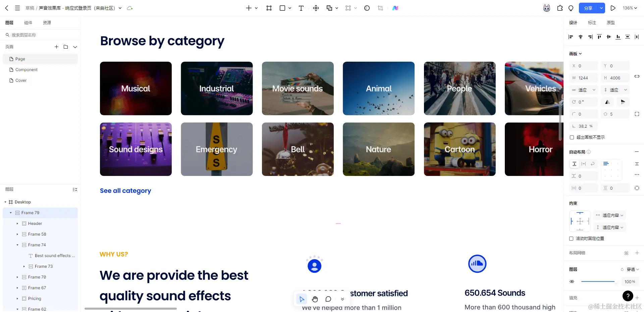Click the See all category link
The width and height of the screenshot is (644, 312).
[x=125, y=191]
